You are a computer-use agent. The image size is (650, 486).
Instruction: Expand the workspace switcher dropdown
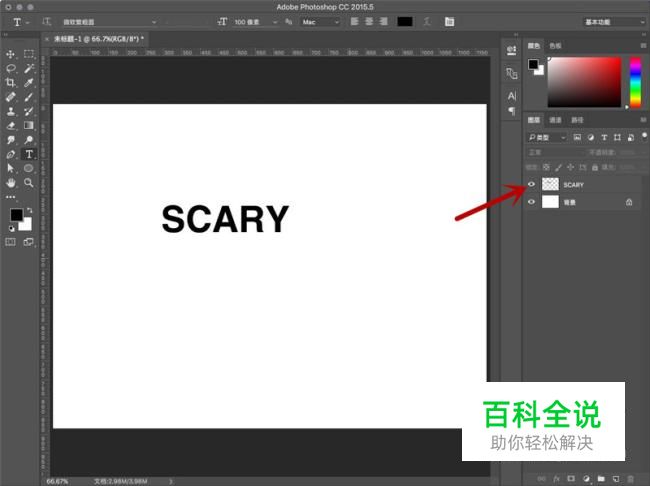tap(614, 22)
